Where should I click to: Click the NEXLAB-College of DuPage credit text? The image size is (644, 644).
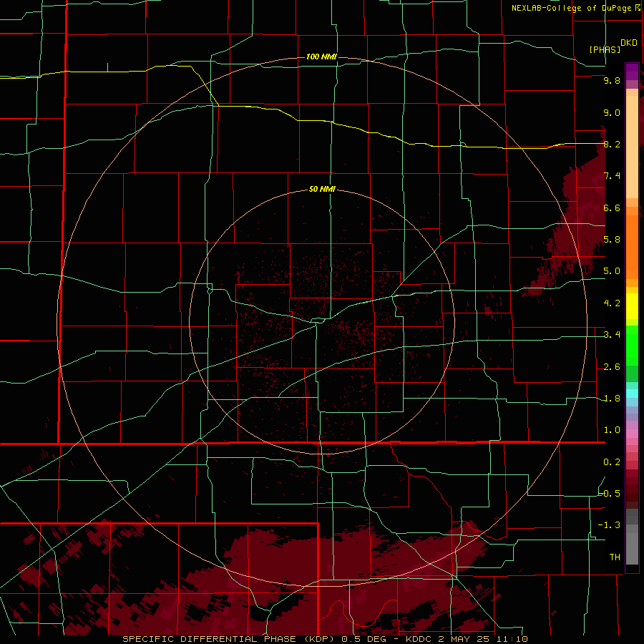575,8
